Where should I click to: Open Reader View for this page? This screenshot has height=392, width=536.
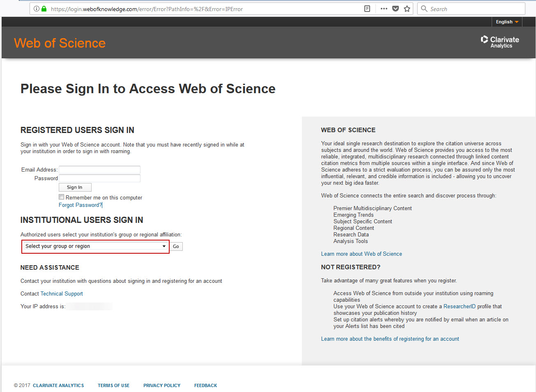pos(367,8)
